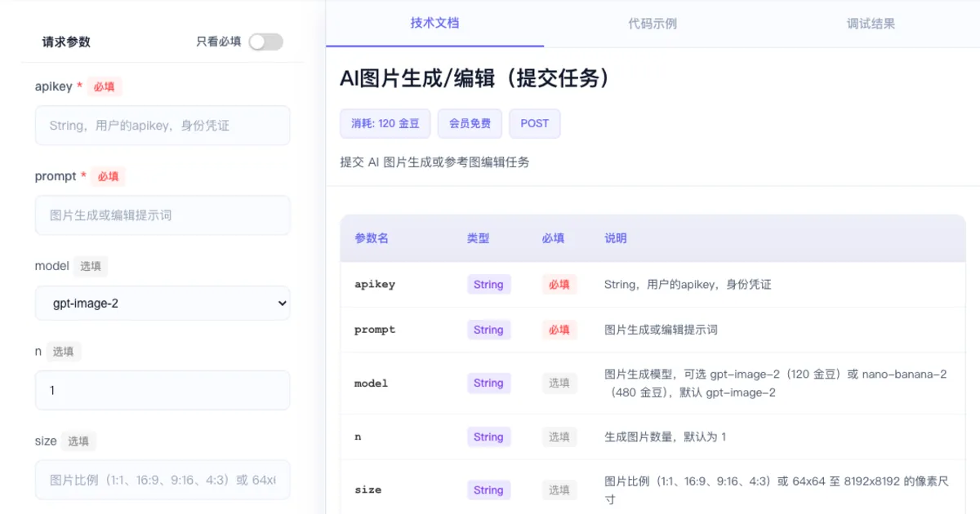980x514 pixels.
Task: Click the apikey cell in the table
Action: 375,285
